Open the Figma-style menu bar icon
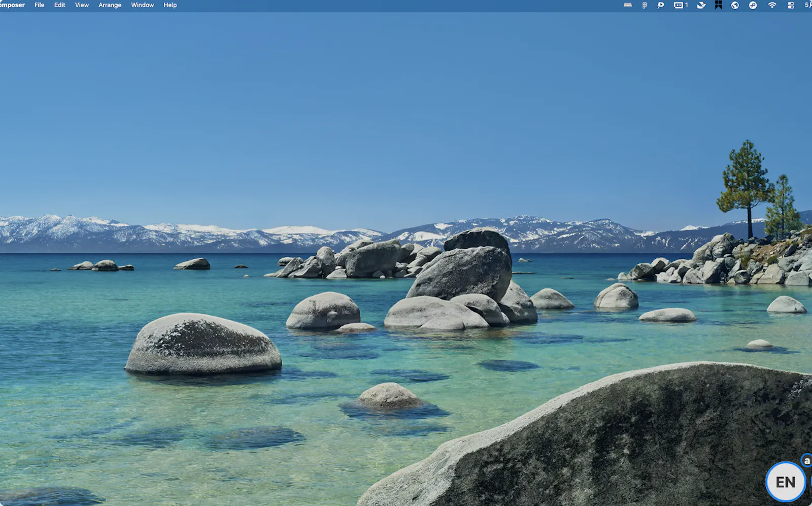 [645, 5]
